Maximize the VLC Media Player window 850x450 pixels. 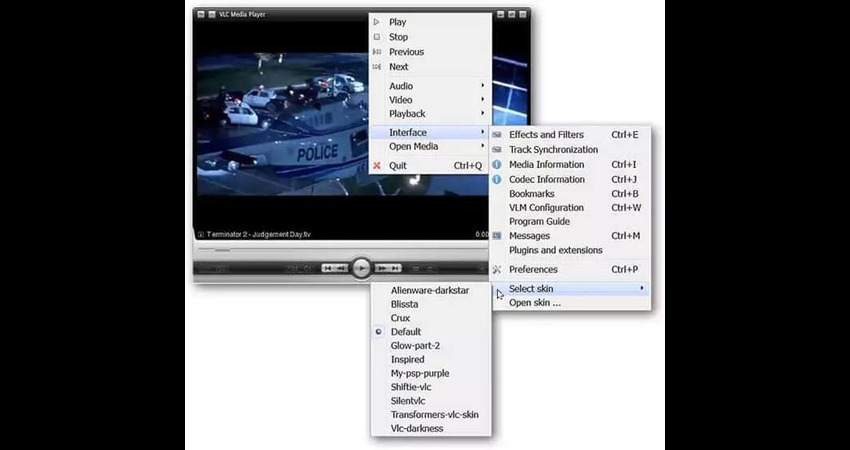click(512, 15)
